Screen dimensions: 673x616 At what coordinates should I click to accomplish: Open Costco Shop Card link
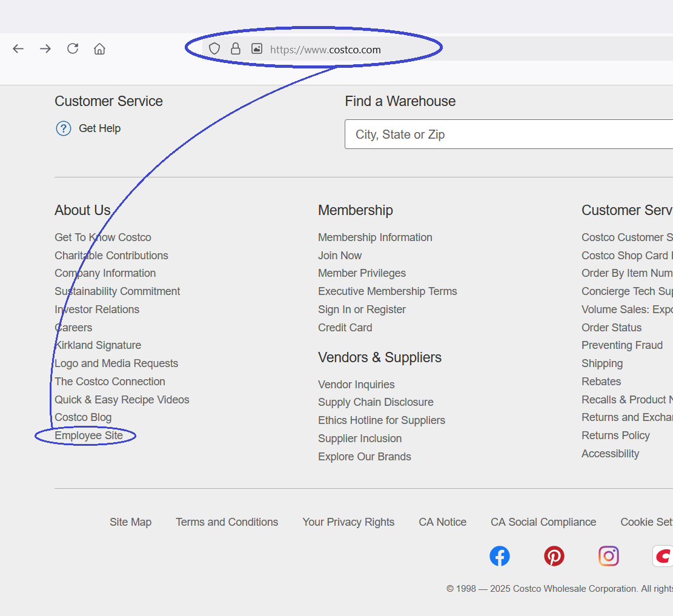click(627, 256)
